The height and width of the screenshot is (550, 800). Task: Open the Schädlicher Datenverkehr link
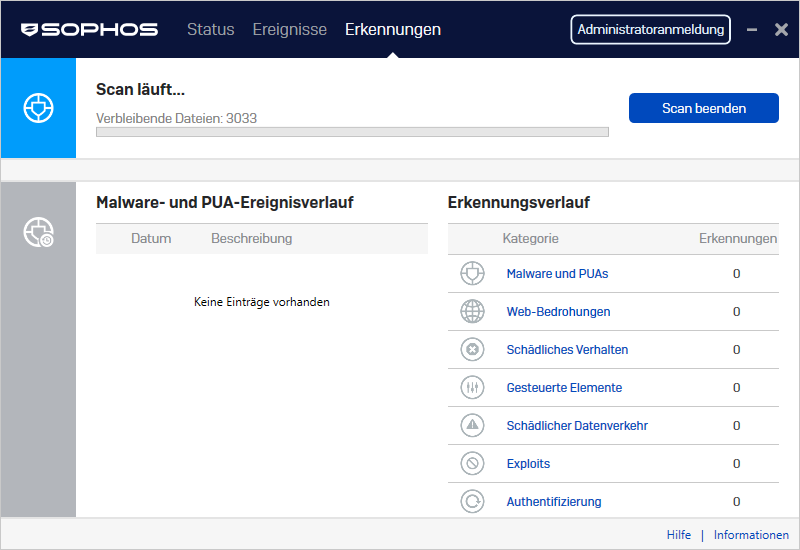pyautogui.click(x=577, y=426)
